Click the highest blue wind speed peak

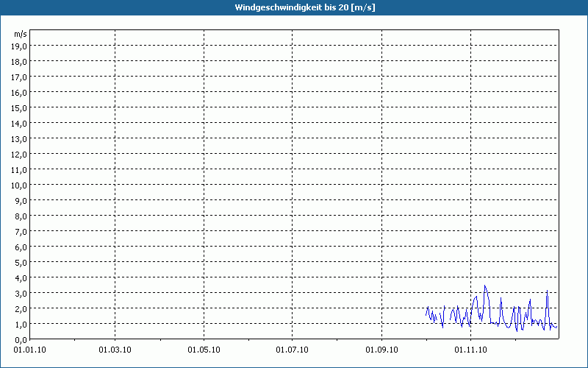[x=485, y=286]
